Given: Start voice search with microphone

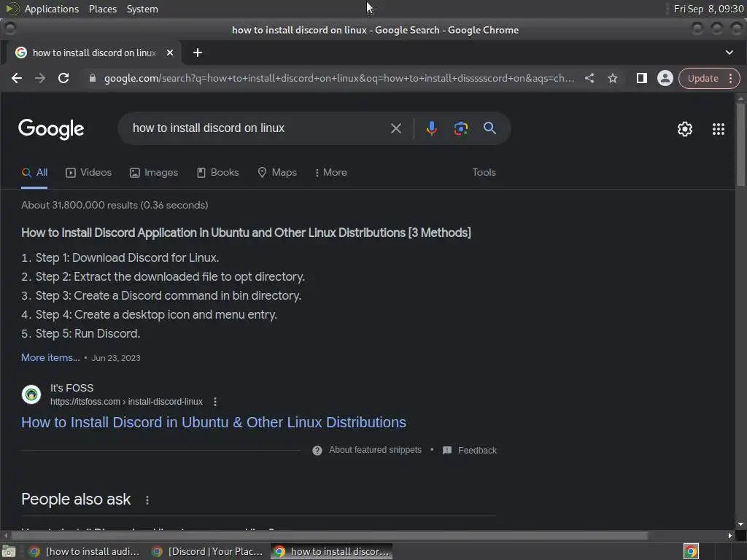Looking at the screenshot, I should pyautogui.click(x=432, y=128).
